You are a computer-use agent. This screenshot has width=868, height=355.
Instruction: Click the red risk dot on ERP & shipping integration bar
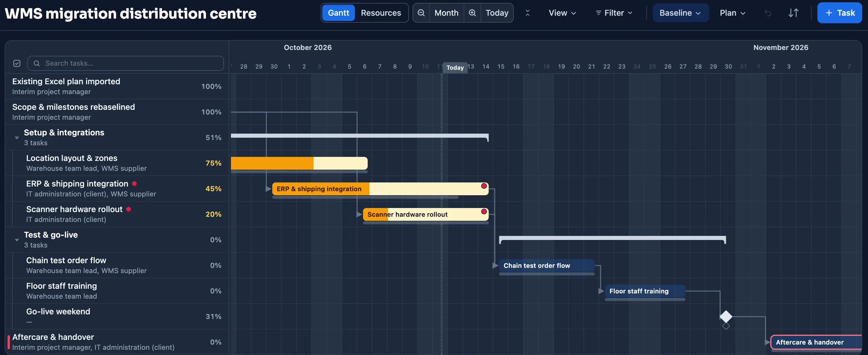pyautogui.click(x=484, y=186)
